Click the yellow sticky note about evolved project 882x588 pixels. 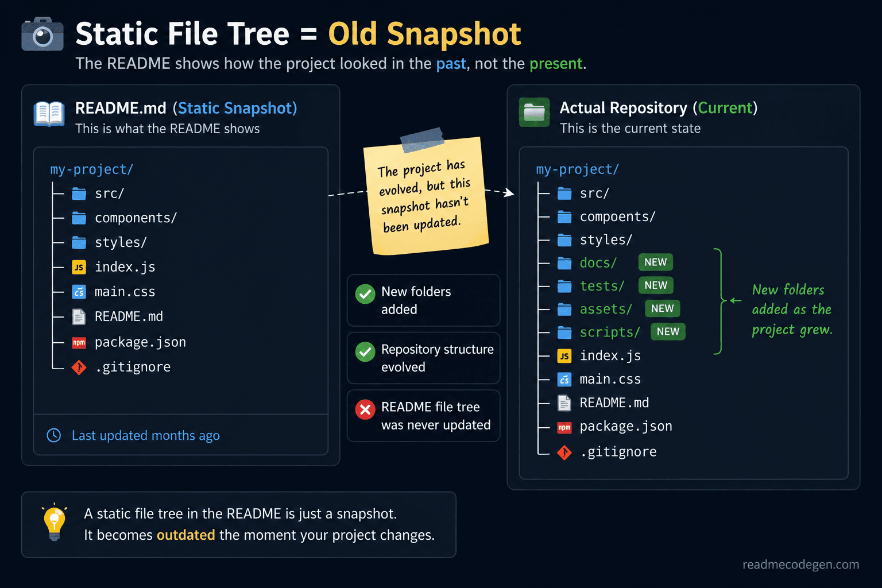click(426, 195)
